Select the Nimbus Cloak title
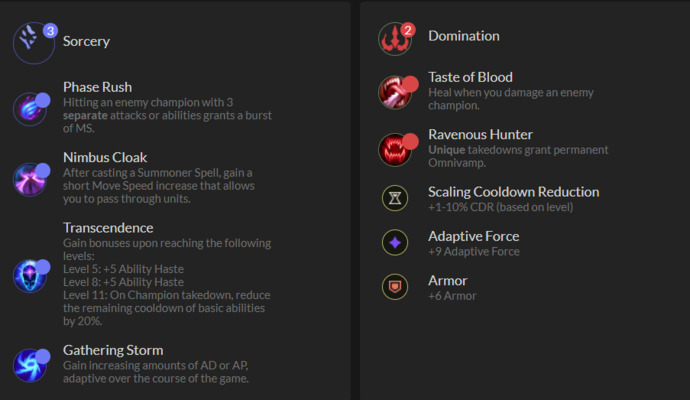Viewport: 690px width, 400px height. (x=105, y=157)
